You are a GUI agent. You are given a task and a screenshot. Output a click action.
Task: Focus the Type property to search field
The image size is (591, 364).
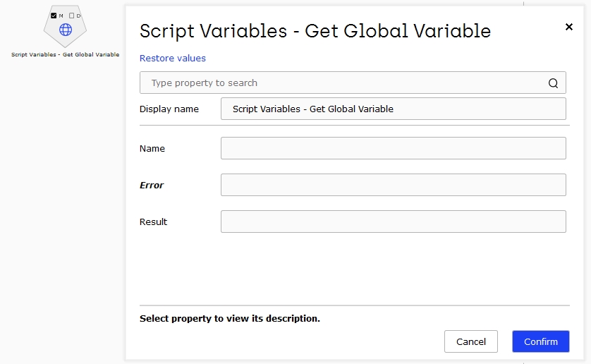(x=353, y=83)
